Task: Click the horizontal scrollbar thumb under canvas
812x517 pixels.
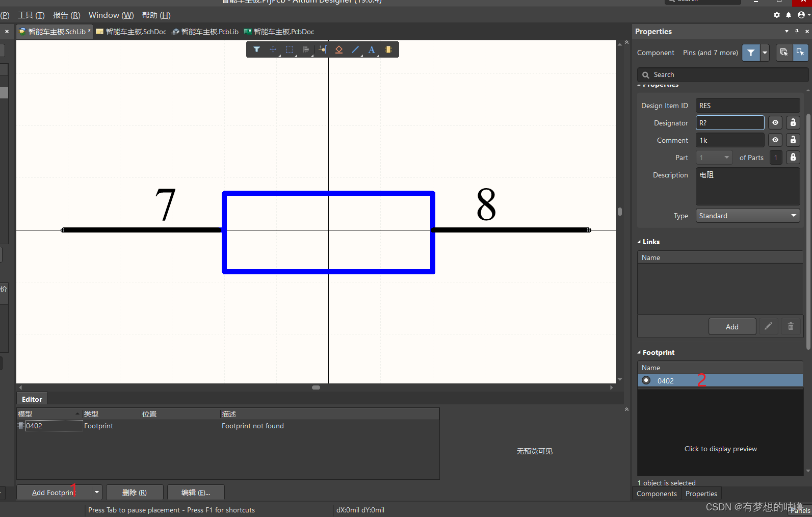Action: 316,387
